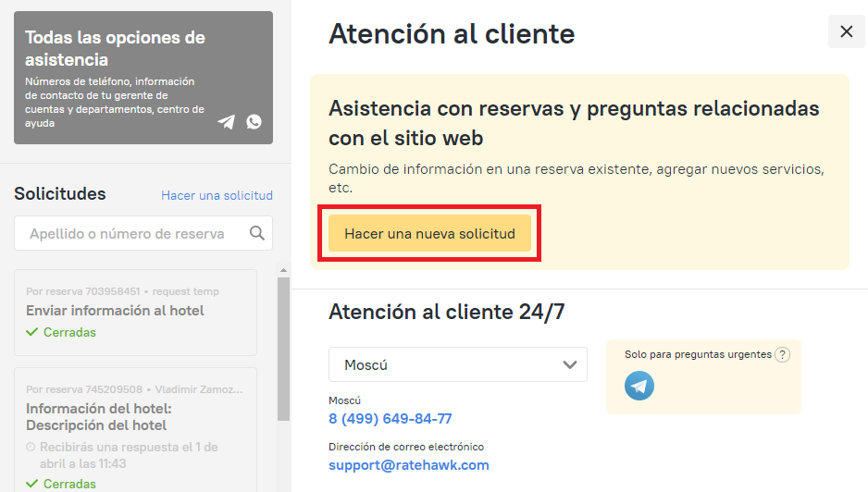Viewport: 868px width, 492px height.
Task: Click the question mark help icon
Action: coord(782,355)
